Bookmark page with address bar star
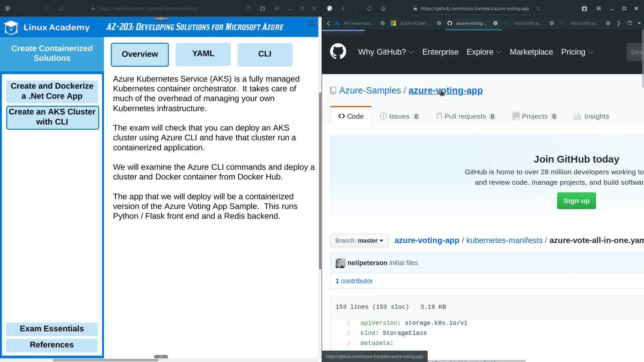The width and height of the screenshot is (644, 362). [539, 8]
